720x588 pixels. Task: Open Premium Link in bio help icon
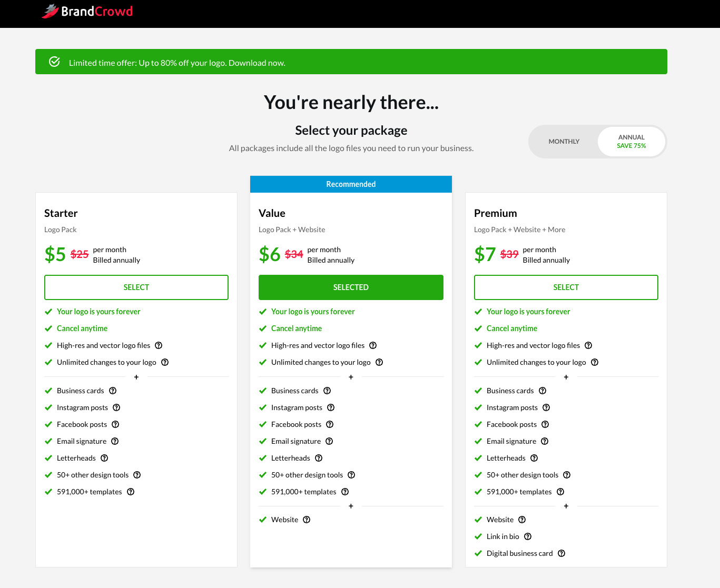coord(528,536)
